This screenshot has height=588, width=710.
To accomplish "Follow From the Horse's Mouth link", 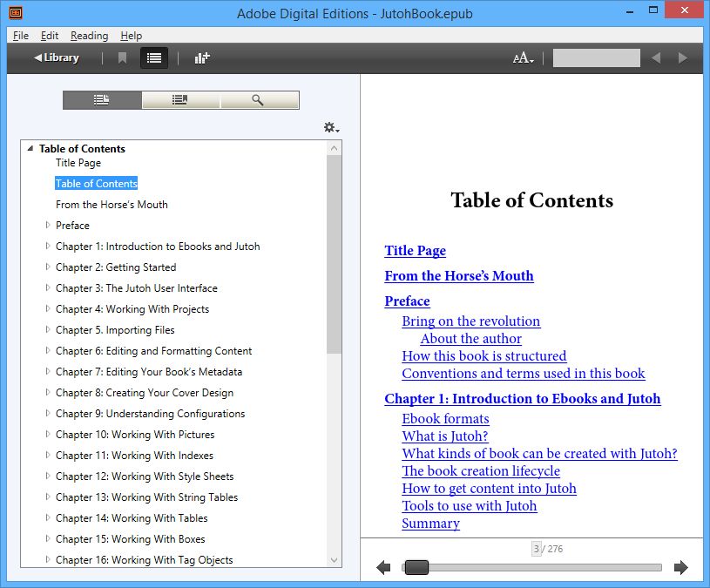I will coord(459,275).
